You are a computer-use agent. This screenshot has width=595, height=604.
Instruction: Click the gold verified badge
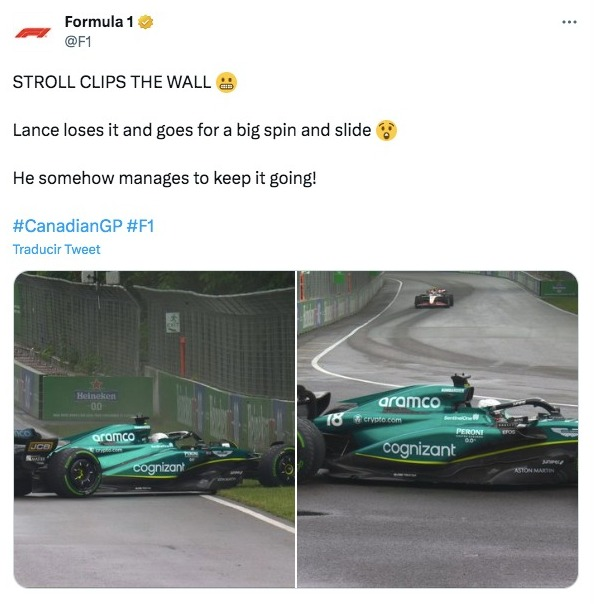click(146, 22)
